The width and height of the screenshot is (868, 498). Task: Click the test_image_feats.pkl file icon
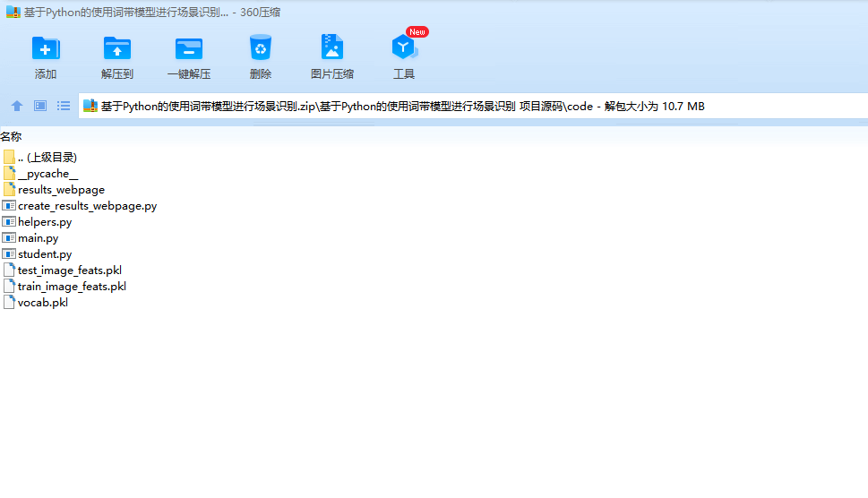(9, 270)
